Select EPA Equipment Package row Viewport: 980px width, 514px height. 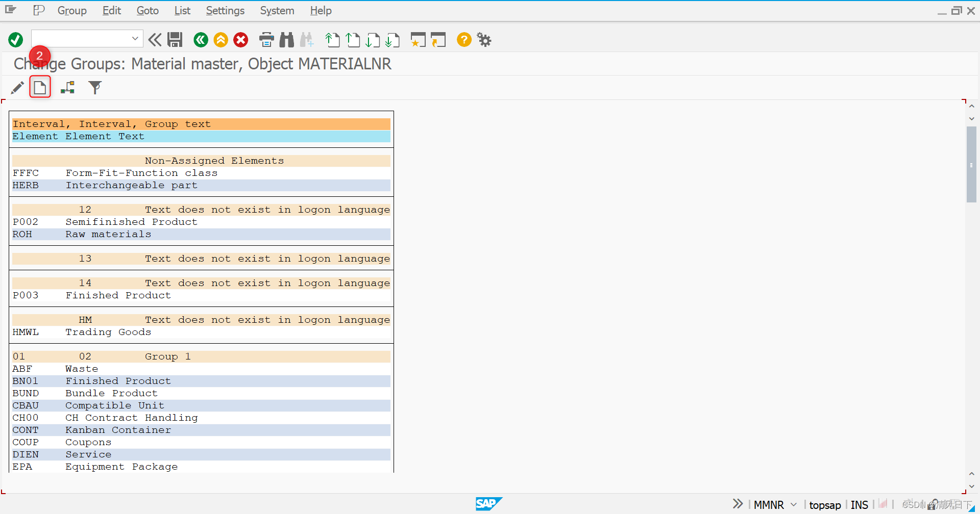click(201, 467)
